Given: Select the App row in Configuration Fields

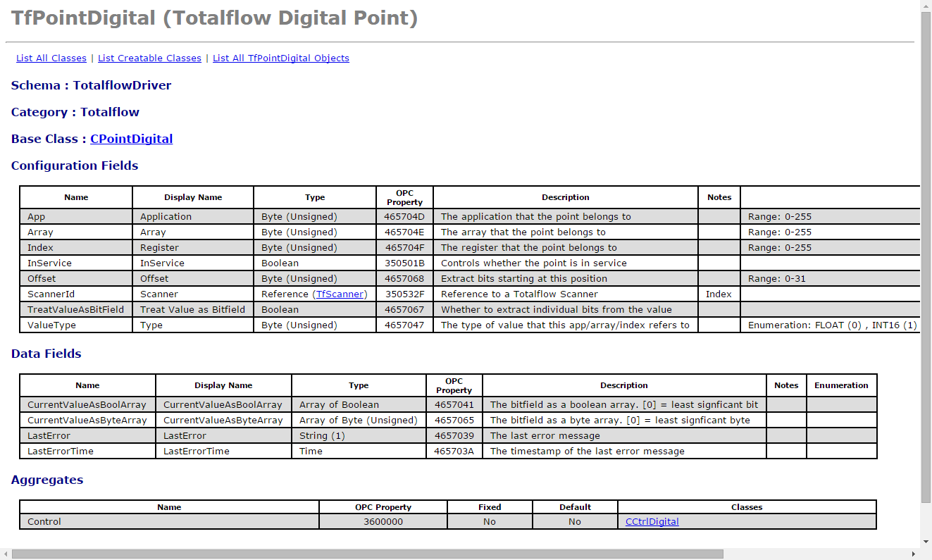Looking at the screenshot, I should [x=76, y=216].
